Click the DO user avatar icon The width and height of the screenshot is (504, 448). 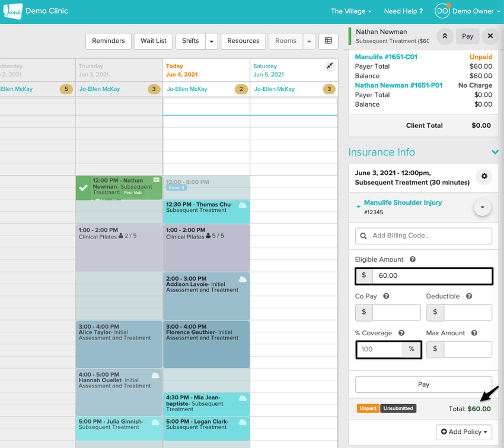pyautogui.click(x=442, y=11)
